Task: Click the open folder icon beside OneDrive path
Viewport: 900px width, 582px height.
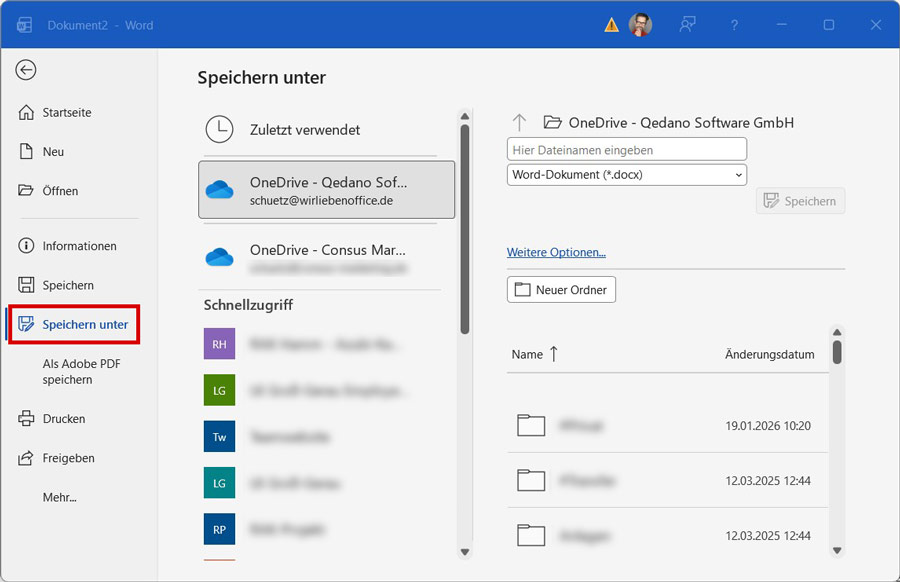Action: pyautogui.click(x=552, y=122)
